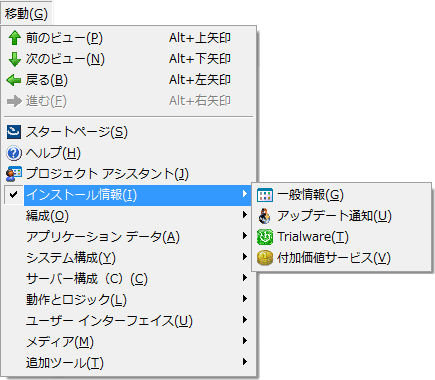Click the green left arrow for 戻る

pyautogui.click(x=14, y=80)
